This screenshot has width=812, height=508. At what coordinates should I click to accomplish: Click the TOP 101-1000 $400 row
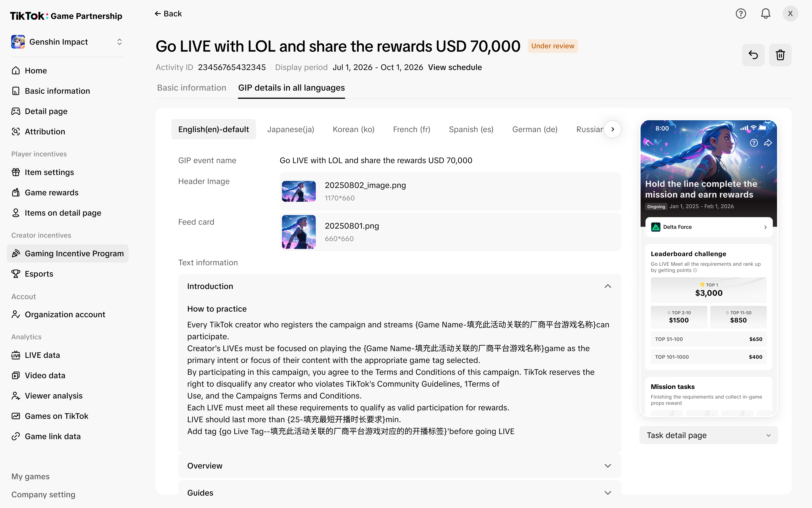click(709, 357)
